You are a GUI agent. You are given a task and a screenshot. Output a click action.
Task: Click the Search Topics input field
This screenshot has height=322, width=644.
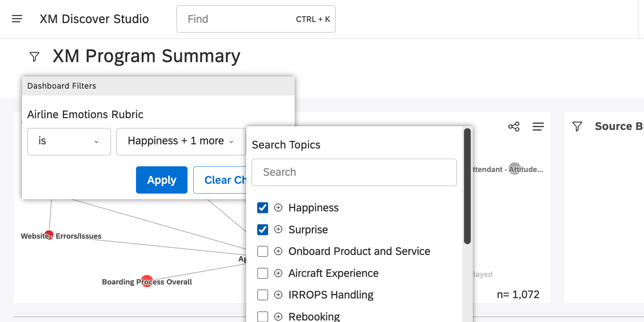(x=354, y=172)
